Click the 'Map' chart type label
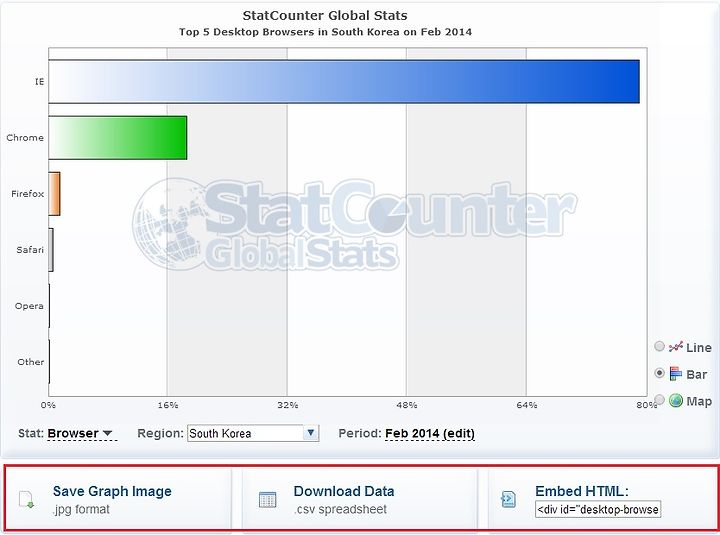The height and width of the screenshot is (535, 720). click(x=699, y=401)
